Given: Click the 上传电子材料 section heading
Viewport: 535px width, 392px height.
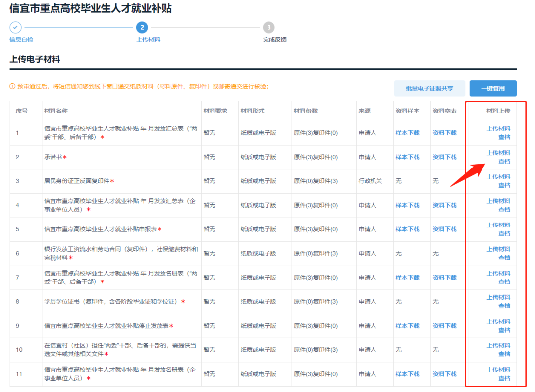Looking at the screenshot, I should tap(35, 59).
